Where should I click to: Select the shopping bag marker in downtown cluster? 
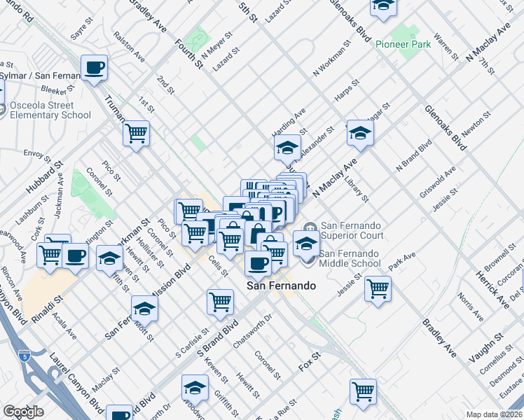pyautogui.click(x=258, y=234)
